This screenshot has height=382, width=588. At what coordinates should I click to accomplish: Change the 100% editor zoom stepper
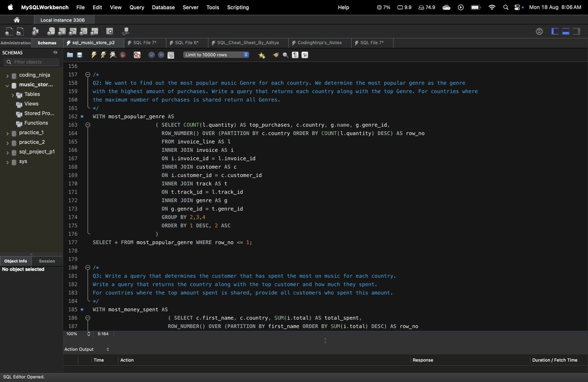pyautogui.click(x=89, y=334)
